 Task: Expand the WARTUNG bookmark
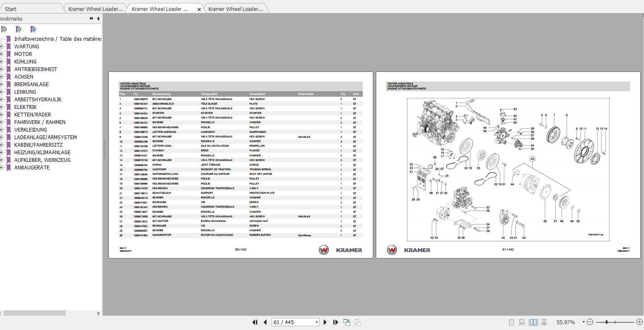[x=2, y=47]
